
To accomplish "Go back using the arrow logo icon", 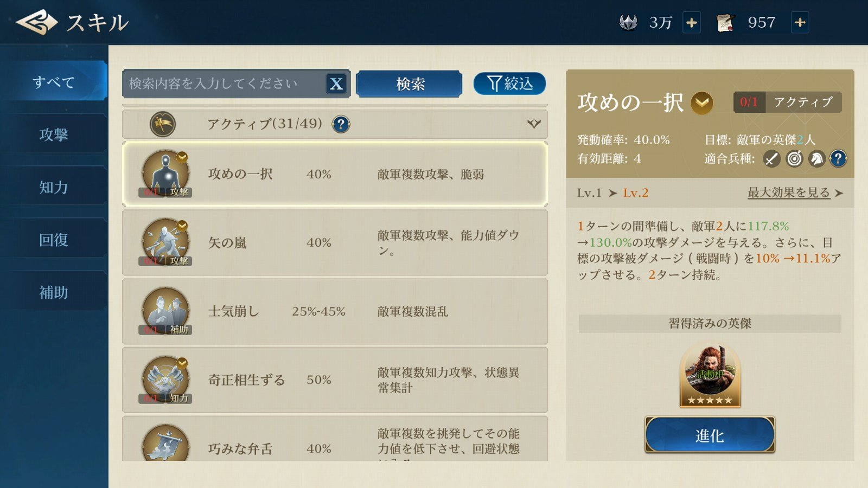I will click(x=37, y=22).
